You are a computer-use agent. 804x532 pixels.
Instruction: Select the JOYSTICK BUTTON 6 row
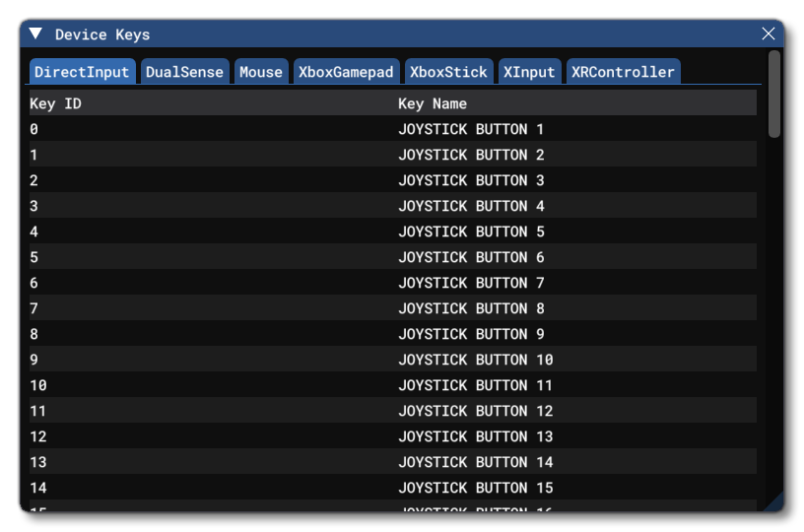(x=393, y=257)
